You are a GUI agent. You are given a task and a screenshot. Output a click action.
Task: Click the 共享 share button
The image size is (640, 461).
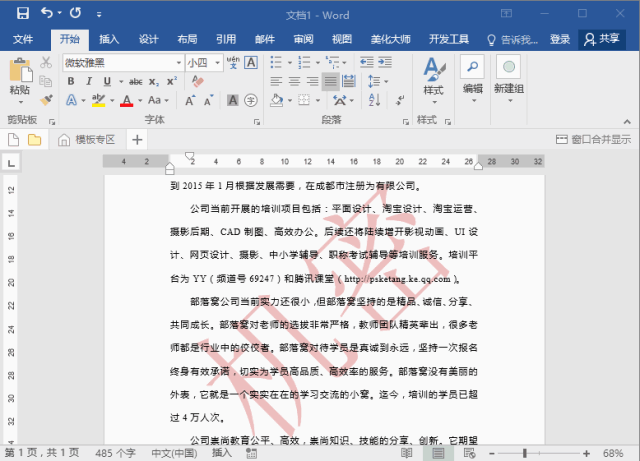click(602, 39)
